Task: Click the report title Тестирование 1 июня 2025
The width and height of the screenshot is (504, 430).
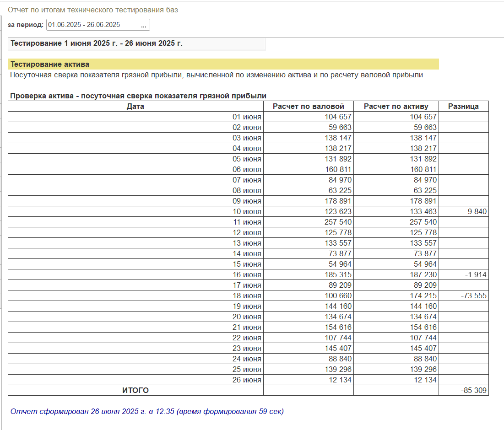Action: [x=97, y=43]
